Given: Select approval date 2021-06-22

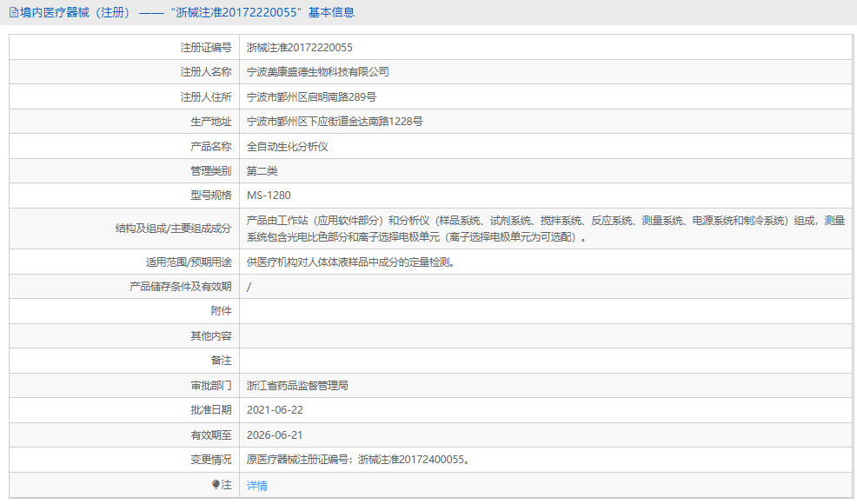Looking at the screenshot, I should (x=275, y=410).
